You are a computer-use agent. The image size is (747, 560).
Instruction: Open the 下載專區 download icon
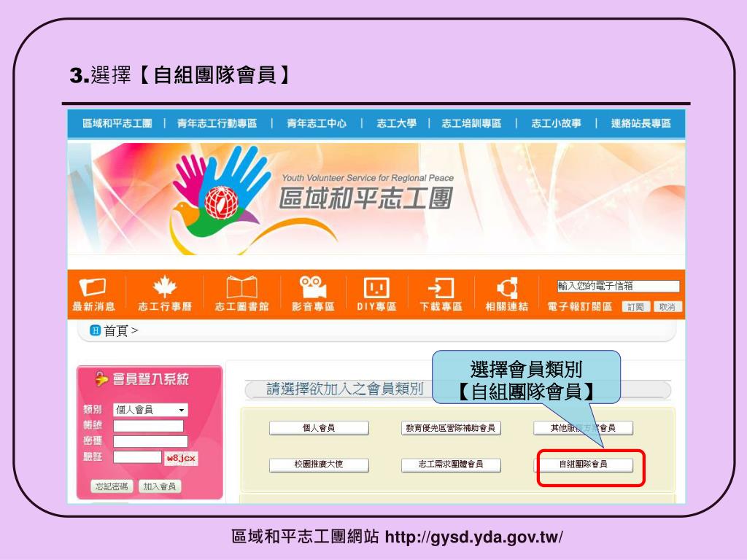(441, 288)
